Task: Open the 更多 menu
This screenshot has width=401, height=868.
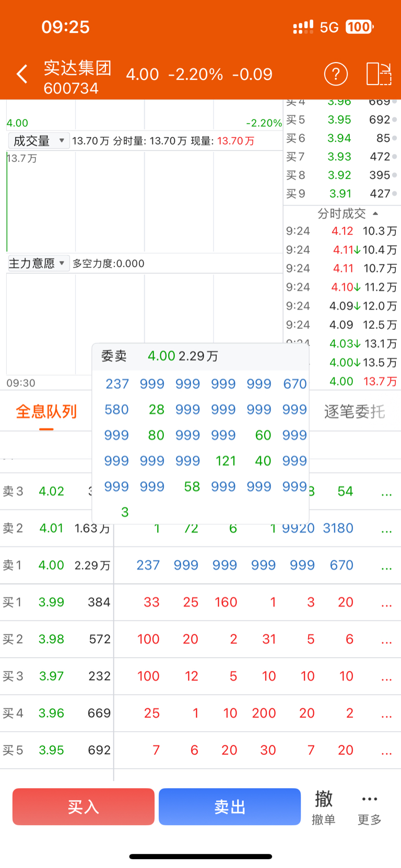Action: coord(370,808)
